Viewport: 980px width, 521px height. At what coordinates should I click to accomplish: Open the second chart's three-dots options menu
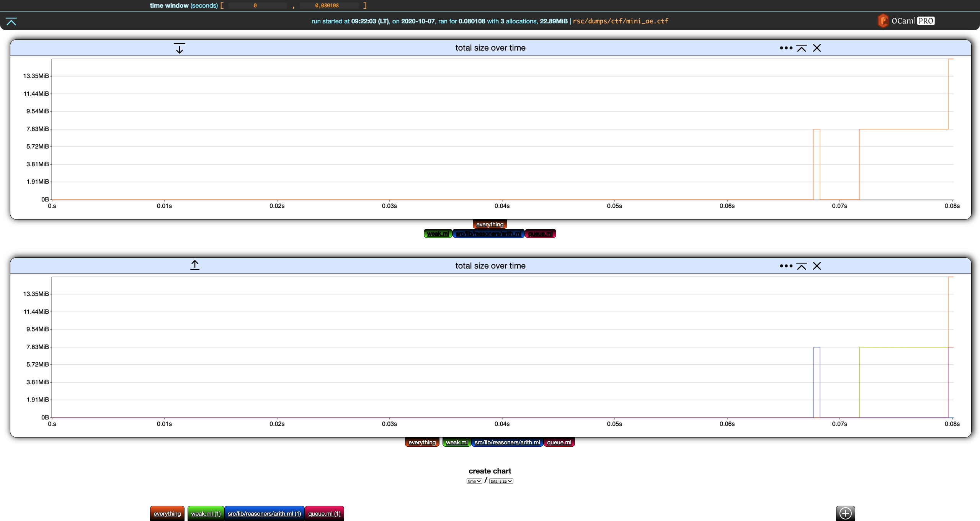tap(786, 266)
